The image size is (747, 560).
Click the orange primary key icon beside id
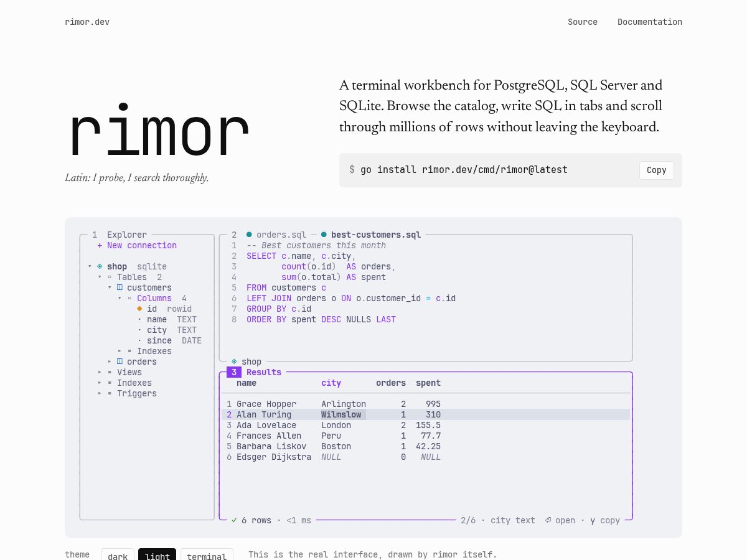pyautogui.click(x=139, y=309)
